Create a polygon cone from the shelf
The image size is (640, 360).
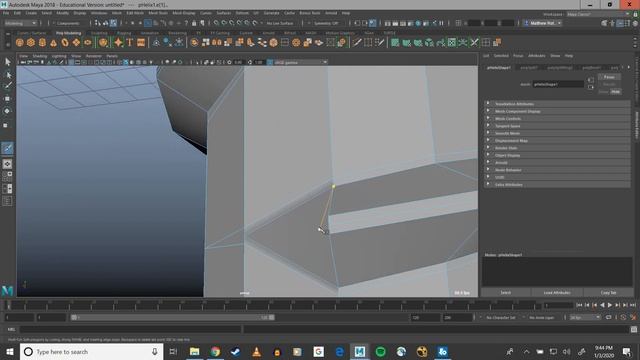point(53,42)
